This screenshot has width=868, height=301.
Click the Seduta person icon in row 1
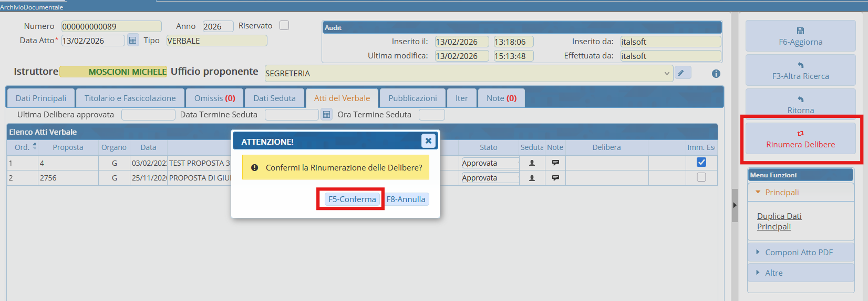(532, 163)
